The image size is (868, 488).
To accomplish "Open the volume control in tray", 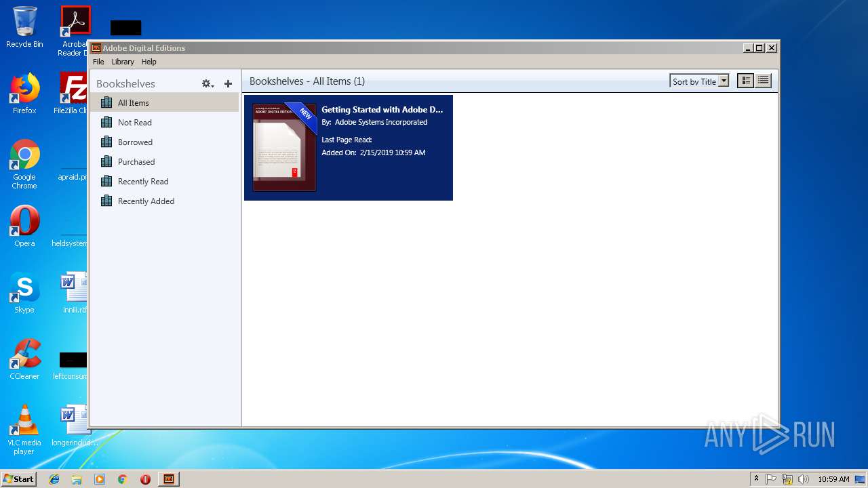I will [x=804, y=479].
